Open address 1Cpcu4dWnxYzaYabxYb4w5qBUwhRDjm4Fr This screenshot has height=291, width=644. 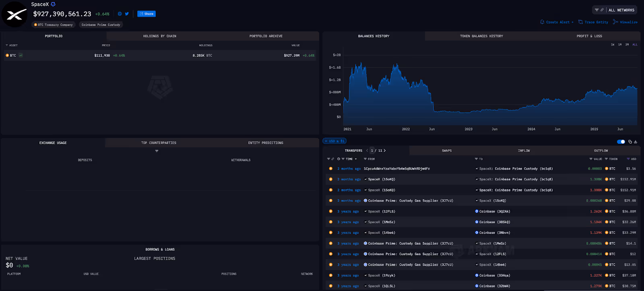[397, 169]
